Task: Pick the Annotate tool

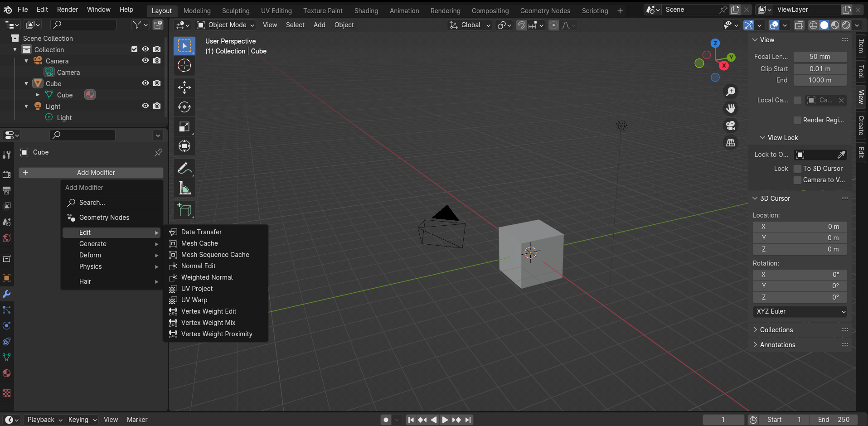Action: [184, 168]
